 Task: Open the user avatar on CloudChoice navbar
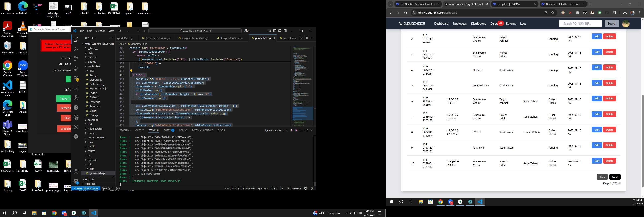[626, 24]
